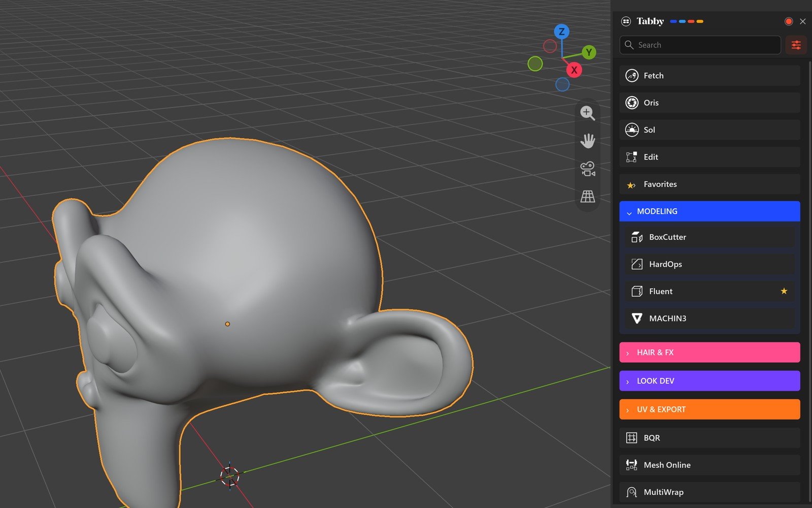Open the Tabby filter settings button
The height and width of the screenshot is (508, 812).
click(796, 45)
